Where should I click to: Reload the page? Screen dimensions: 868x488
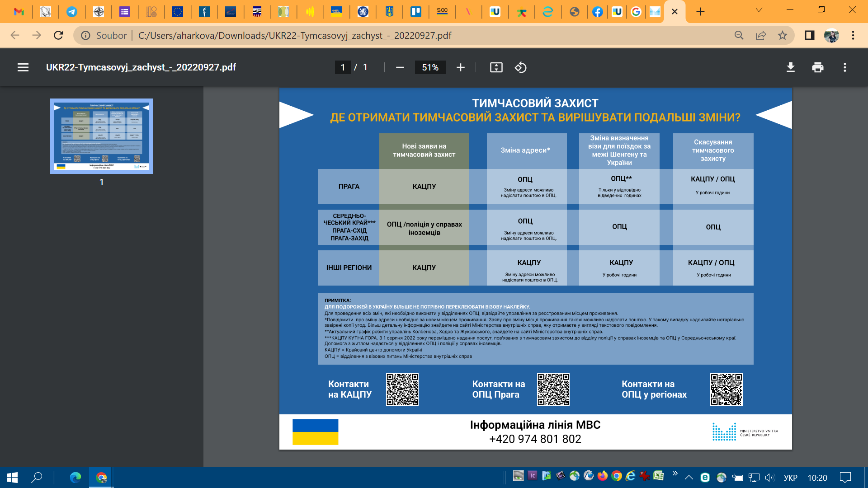click(x=58, y=35)
